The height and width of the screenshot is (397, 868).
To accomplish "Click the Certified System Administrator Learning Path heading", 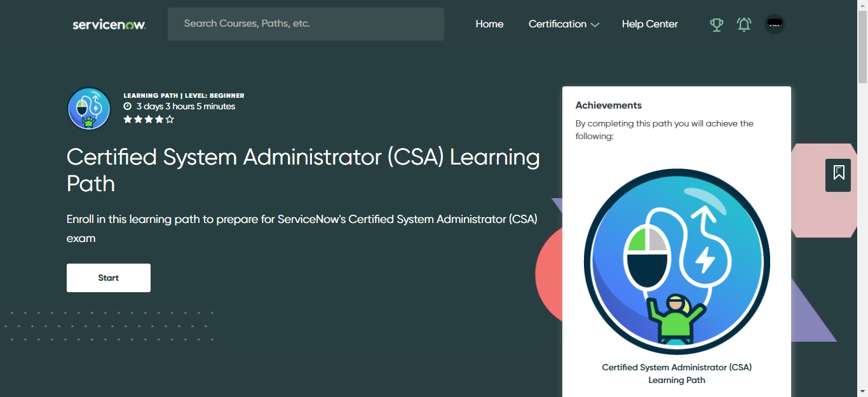I will 303,170.
